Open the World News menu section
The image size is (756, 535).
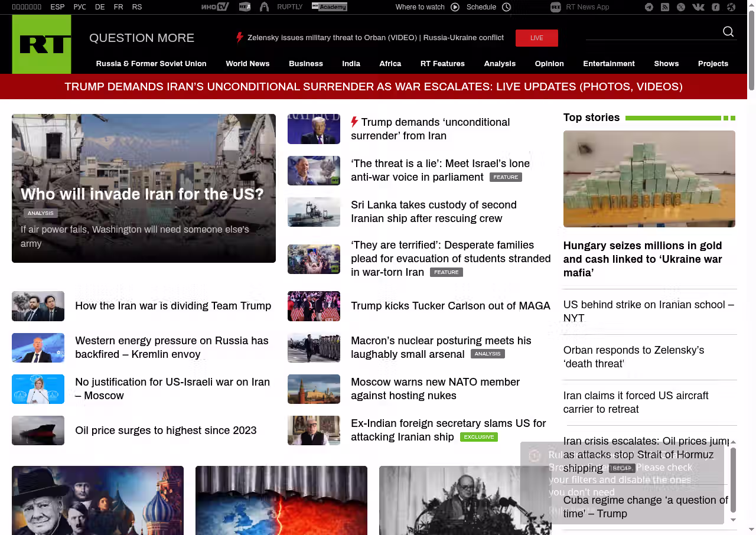[247, 64]
